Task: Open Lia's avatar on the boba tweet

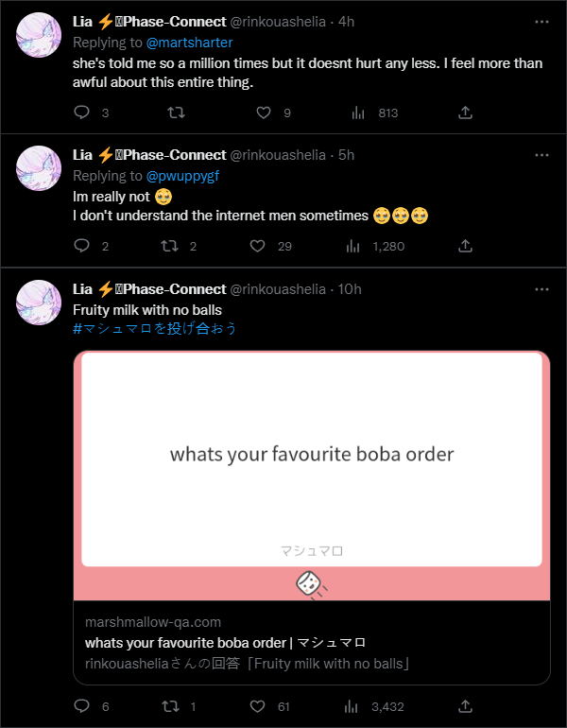Action: [x=39, y=303]
